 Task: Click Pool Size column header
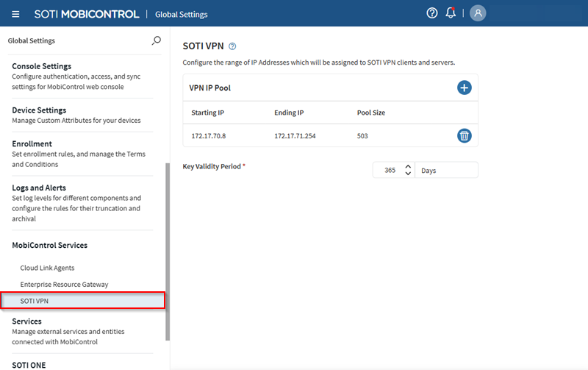click(371, 113)
